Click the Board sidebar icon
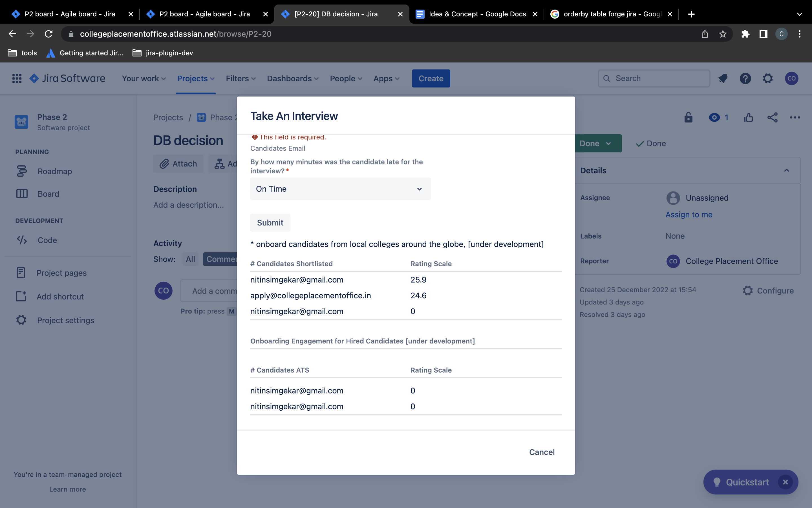The height and width of the screenshot is (508, 812). pos(22,194)
